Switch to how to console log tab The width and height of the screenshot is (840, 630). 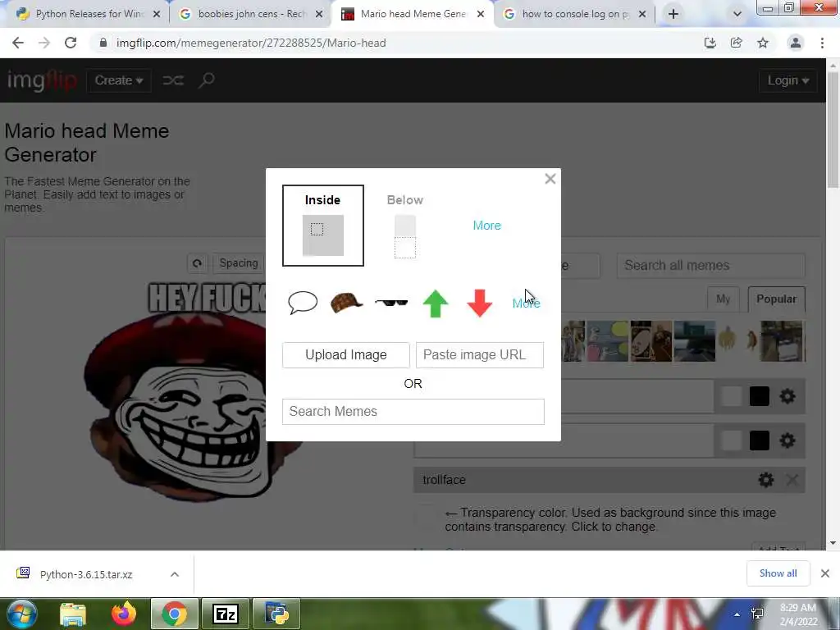573,14
